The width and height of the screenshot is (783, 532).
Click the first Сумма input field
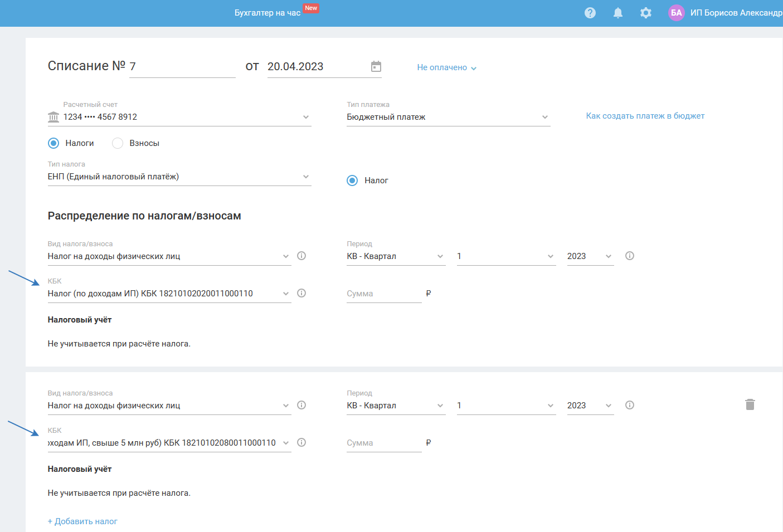tap(383, 294)
